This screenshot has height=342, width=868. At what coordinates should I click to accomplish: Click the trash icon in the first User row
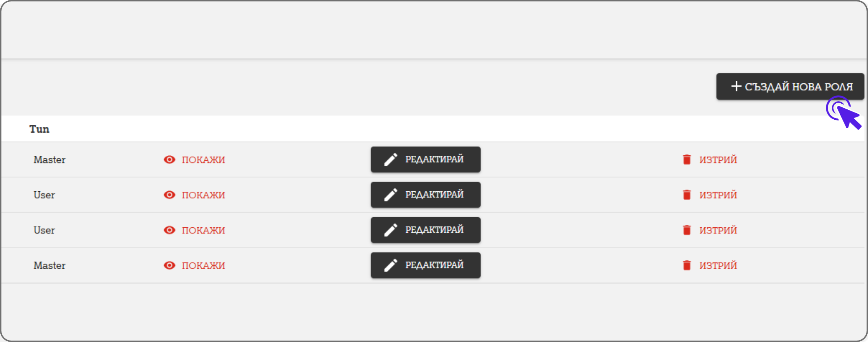point(687,195)
